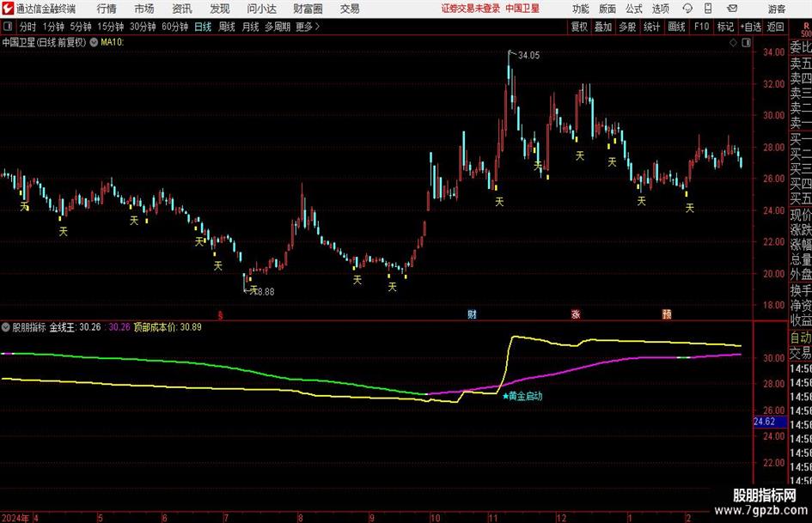Open F10 company info
Screen dimensions: 812x523
click(x=702, y=27)
